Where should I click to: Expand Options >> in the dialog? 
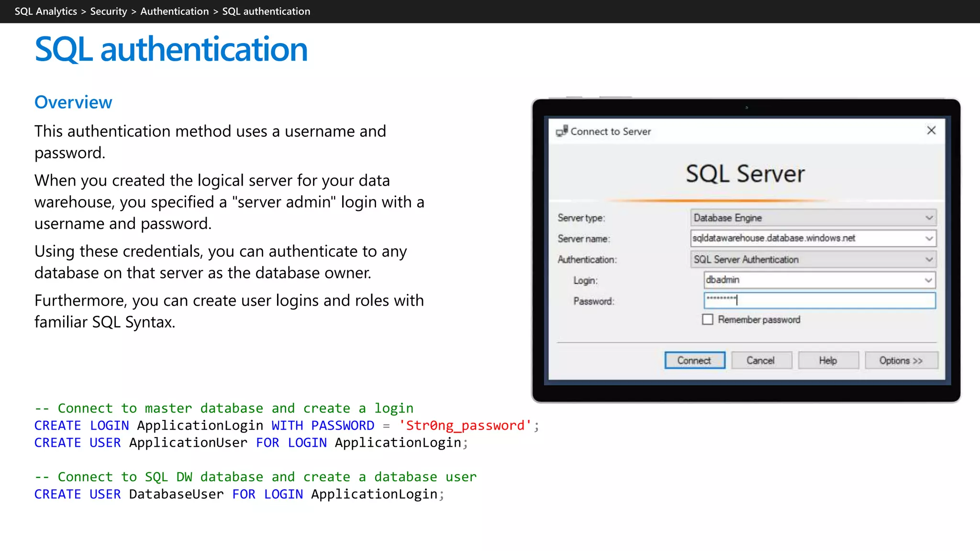click(x=901, y=361)
